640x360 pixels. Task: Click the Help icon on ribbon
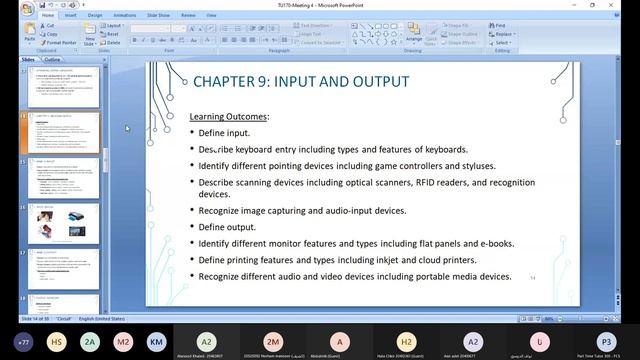point(617,15)
